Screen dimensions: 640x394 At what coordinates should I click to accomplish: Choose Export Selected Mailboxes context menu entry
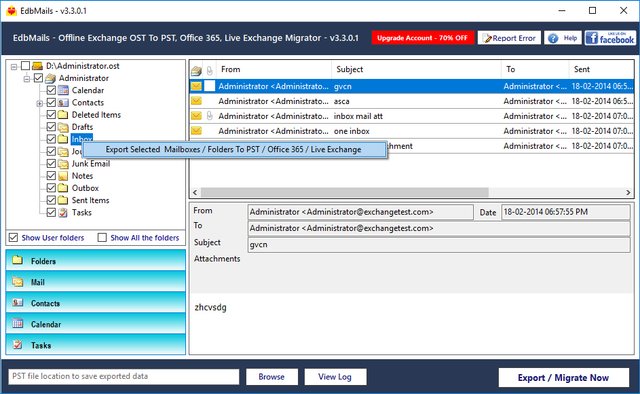235,149
